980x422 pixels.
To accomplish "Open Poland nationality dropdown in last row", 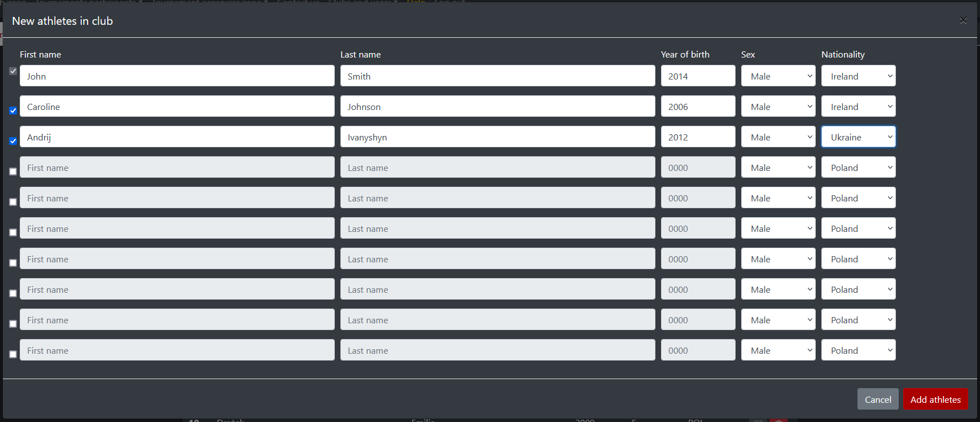I will [x=859, y=350].
